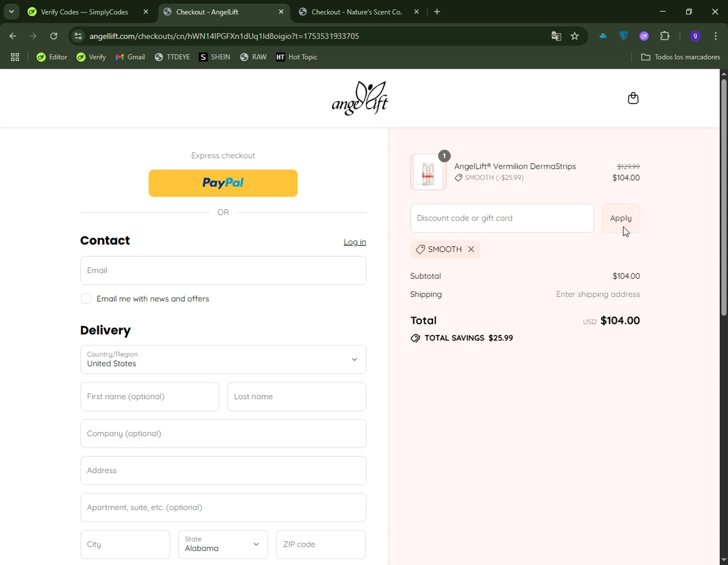728x565 pixels.
Task: Close the Nature's Scent Co. tab
Action: click(x=416, y=12)
